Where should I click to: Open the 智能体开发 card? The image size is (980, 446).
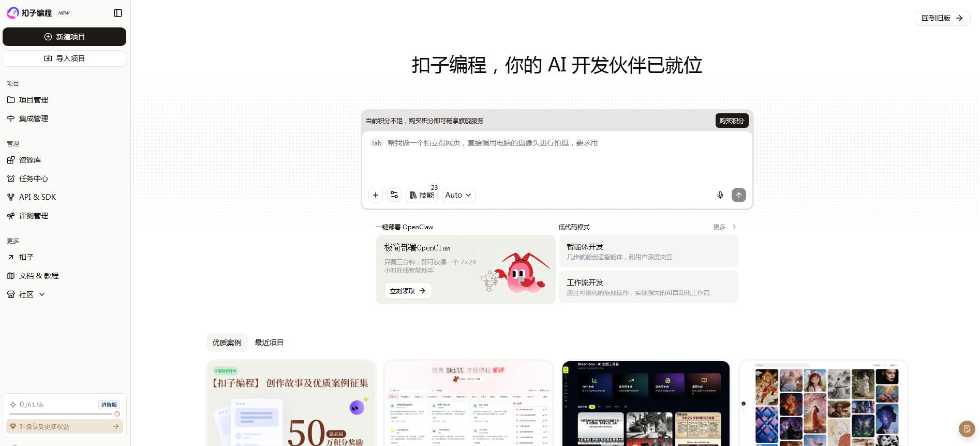[648, 251]
